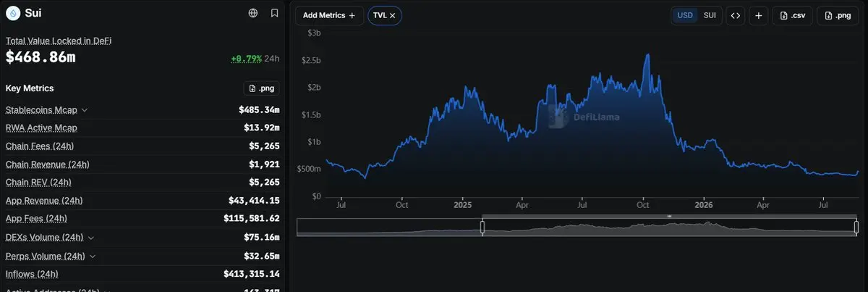Switch chart denomination to USD
This screenshot has height=292, width=868.
(684, 15)
